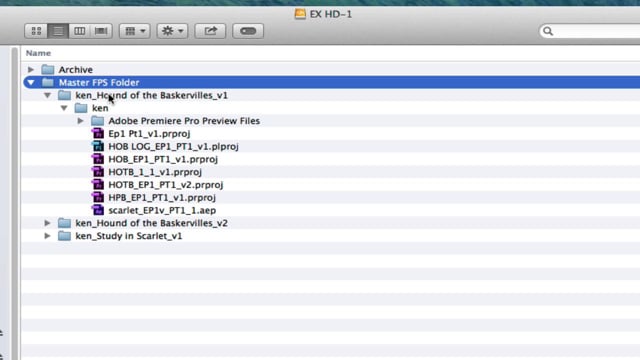Click the EX HD-1 window title text
This screenshot has height=360, width=640.
click(331, 14)
